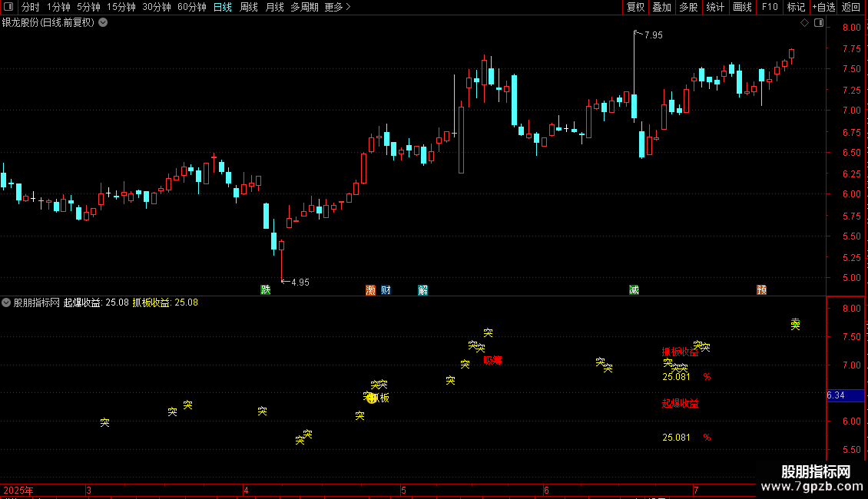Open the 多周期 multi-period view
Image resolution: width=868 pixels, height=499 pixels.
(x=304, y=7)
